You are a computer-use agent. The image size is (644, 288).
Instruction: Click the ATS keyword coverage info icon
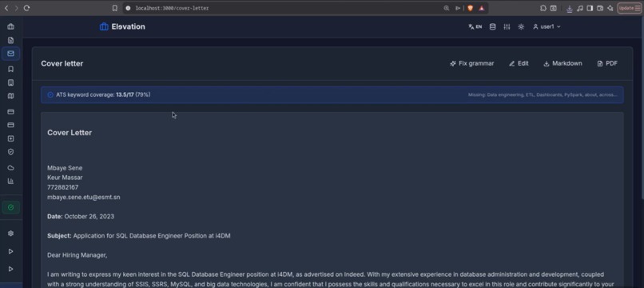point(50,94)
